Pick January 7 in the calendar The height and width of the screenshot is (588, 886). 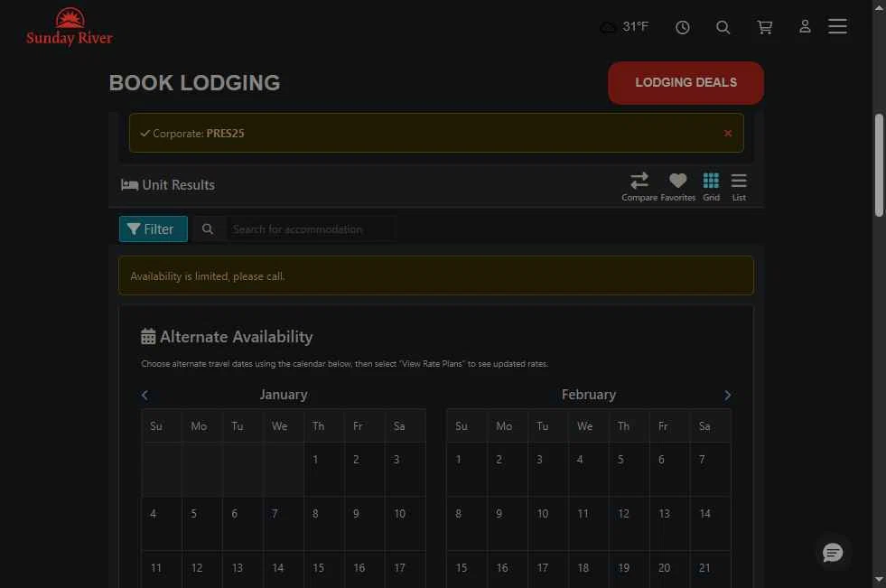[284, 524]
